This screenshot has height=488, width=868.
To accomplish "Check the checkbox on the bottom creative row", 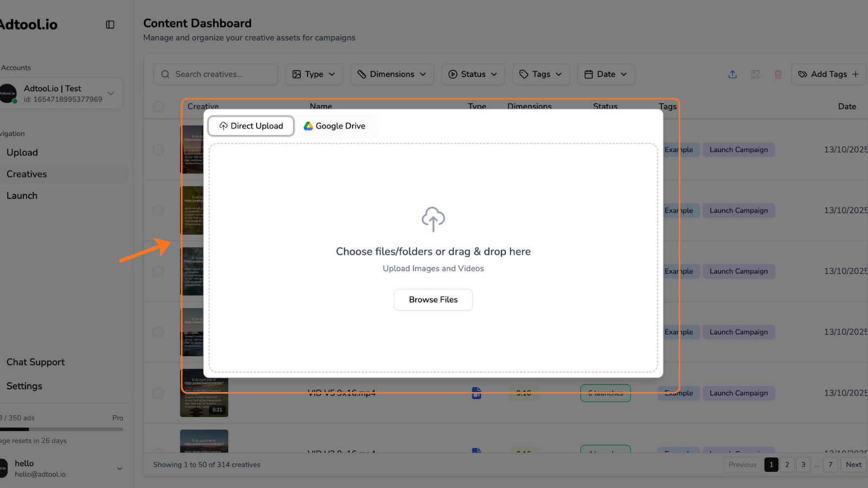I will click(158, 453).
